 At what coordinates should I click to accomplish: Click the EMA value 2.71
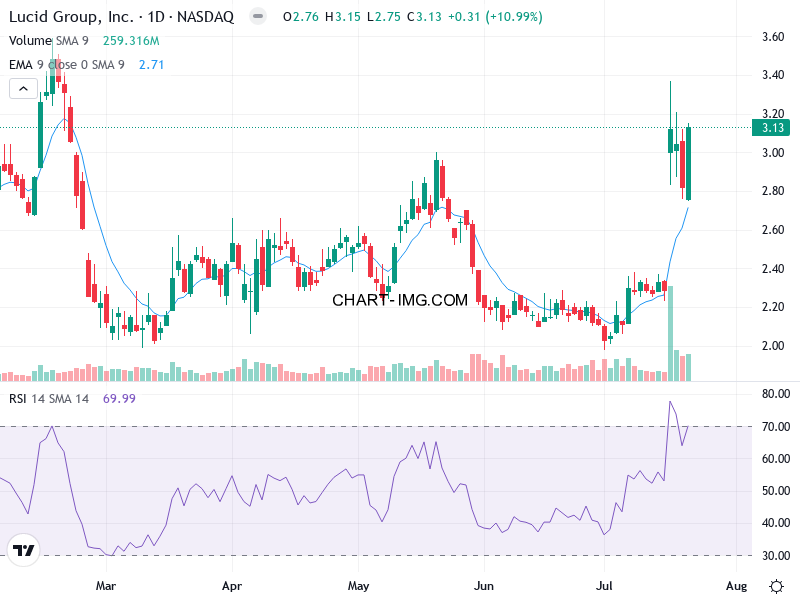(x=152, y=65)
